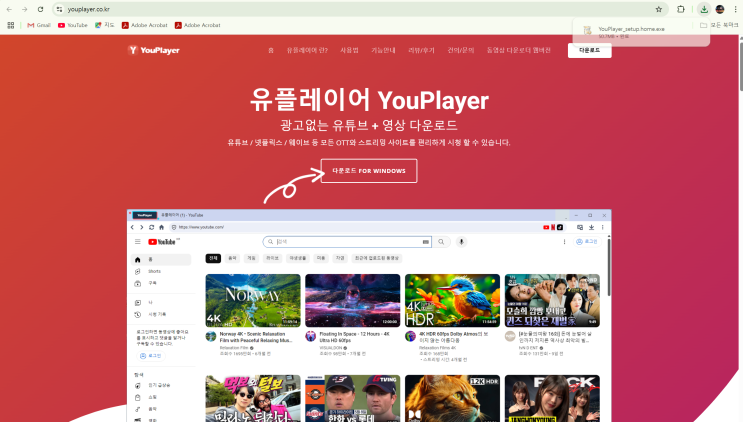Click the YouPlayer site logo
This screenshot has width=743, height=422.
154,50
